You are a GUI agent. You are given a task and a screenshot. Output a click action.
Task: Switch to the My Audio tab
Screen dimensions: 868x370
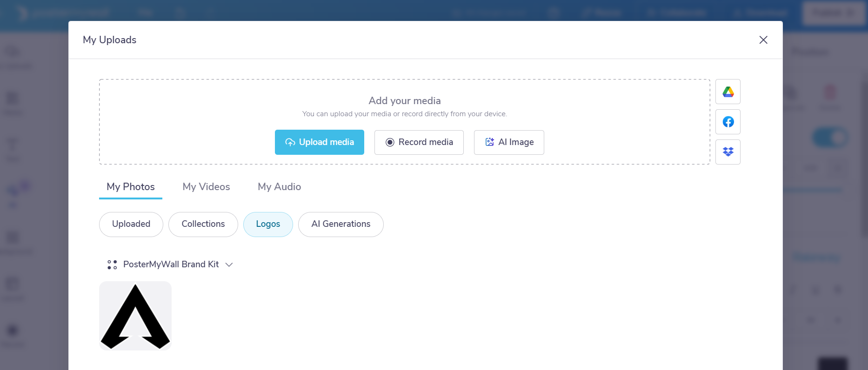tap(280, 187)
